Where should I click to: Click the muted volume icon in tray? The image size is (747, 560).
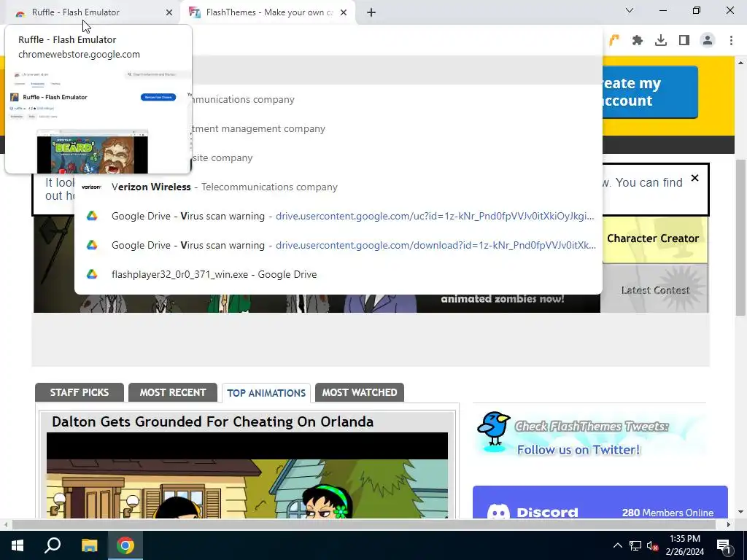click(652, 545)
